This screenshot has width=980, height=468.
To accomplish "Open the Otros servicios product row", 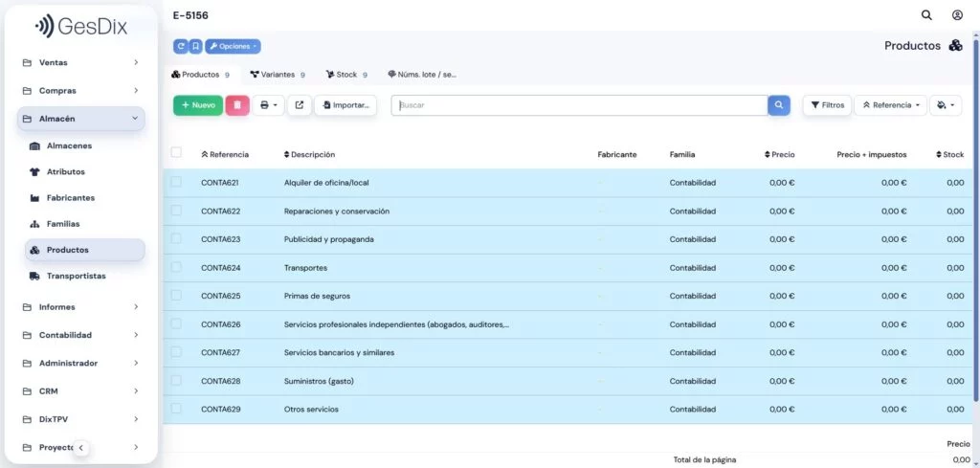I will pyautogui.click(x=568, y=410).
